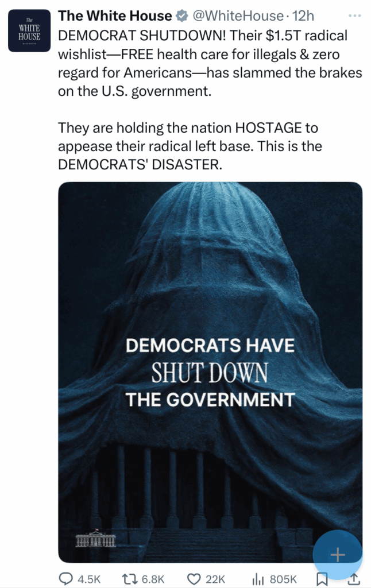This screenshot has width=371, height=588.
Task: Click the 4.5K replies count
Action: coord(89,579)
